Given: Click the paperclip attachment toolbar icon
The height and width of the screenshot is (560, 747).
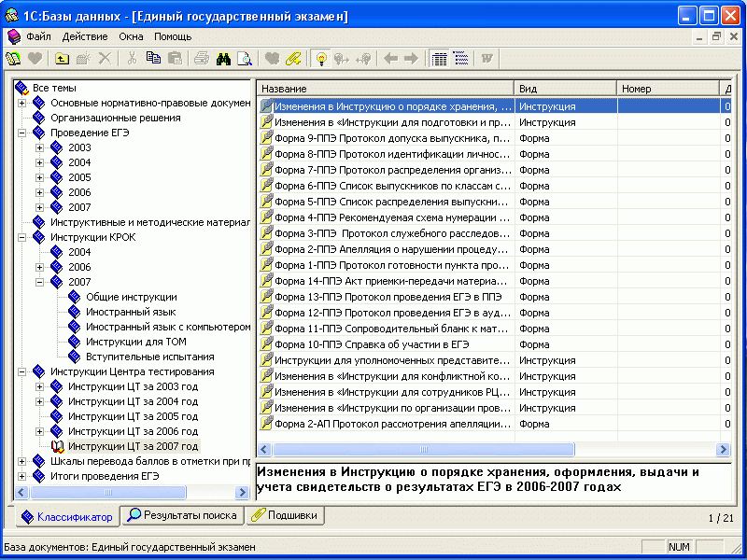Looking at the screenshot, I should [293, 59].
